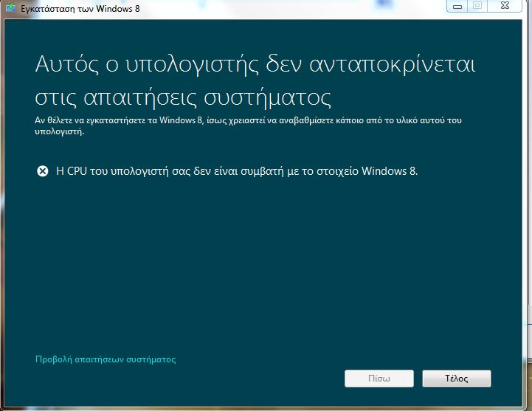Open Προβολή απαιτήσεων συστήματος link
This screenshot has height=411, width=532.
point(106,359)
